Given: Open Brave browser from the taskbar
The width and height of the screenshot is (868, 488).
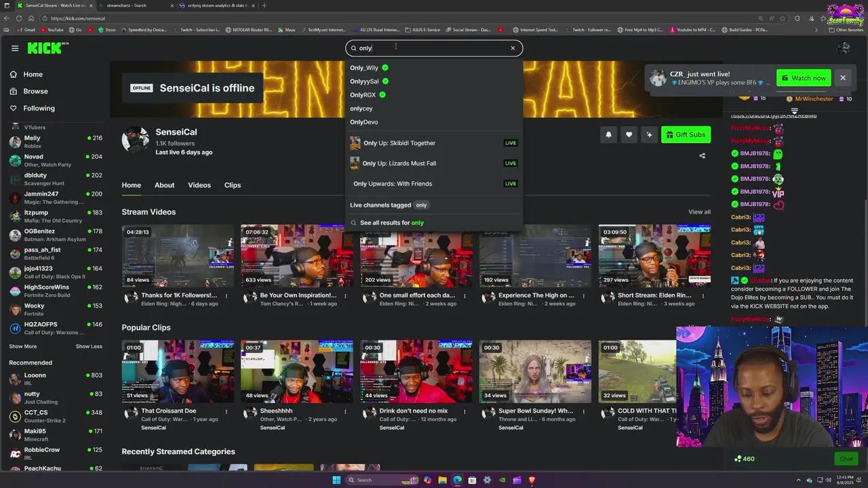Looking at the screenshot, I should pyautogui.click(x=532, y=481).
